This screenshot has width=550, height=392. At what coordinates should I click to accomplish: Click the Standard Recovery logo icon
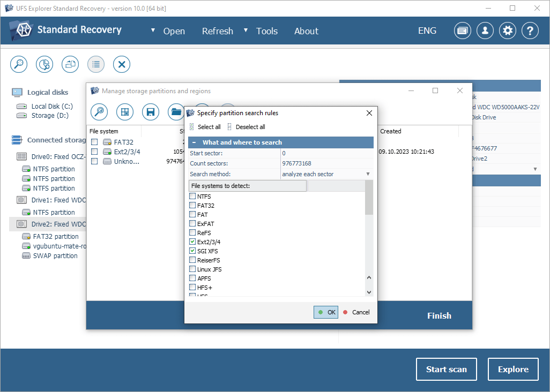(x=21, y=31)
